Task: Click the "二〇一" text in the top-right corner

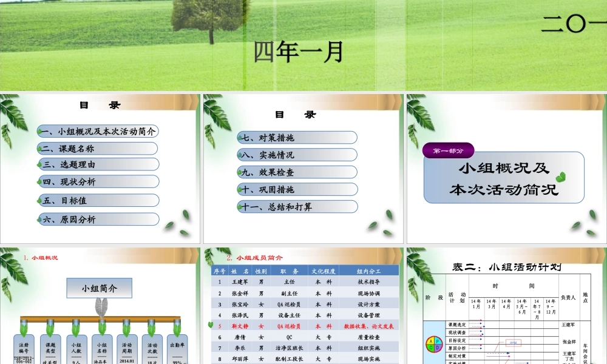Action: click(572, 22)
